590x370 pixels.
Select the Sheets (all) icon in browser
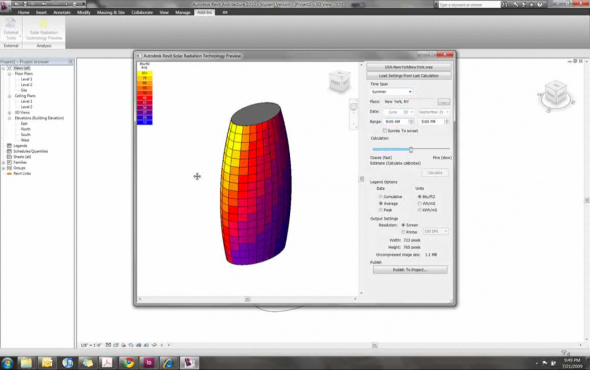(x=9, y=157)
